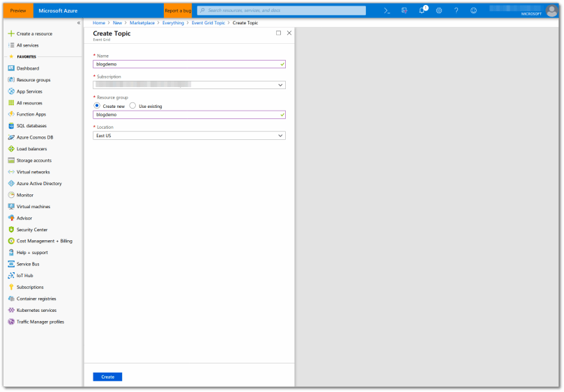This screenshot has height=392, width=564.
Task: Collapse the left sidebar with double chevron
Action: coord(78,23)
